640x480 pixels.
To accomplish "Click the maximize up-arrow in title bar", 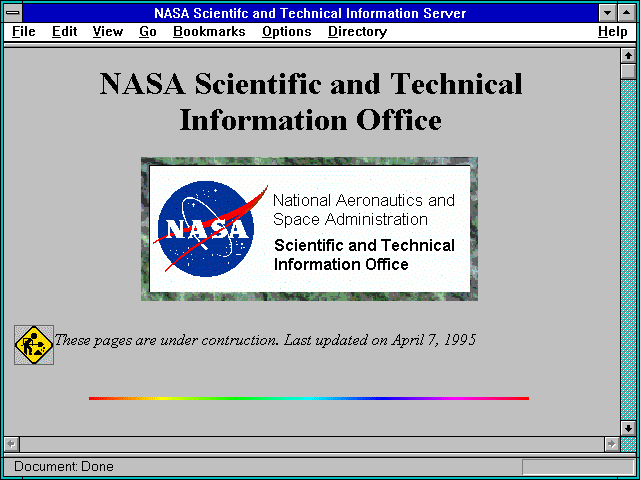I will (627, 13).
